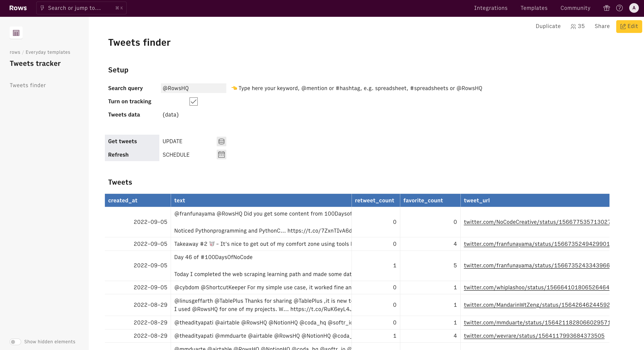The height and width of the screenshot is (350, 644).
Task: Click the 35 users count icon
Action: pyautogui.click(x=577, y=26)
